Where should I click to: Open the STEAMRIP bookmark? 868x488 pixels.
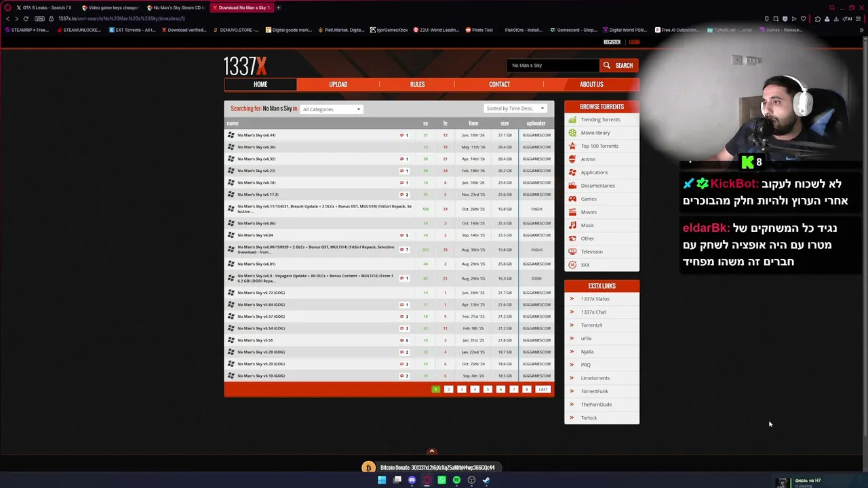point(26,30)
